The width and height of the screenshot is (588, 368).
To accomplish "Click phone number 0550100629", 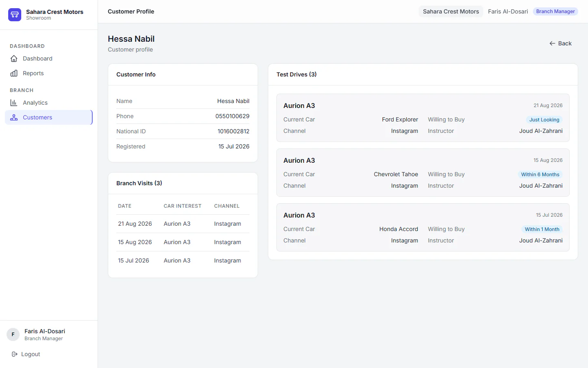I will tap(232, 116).
